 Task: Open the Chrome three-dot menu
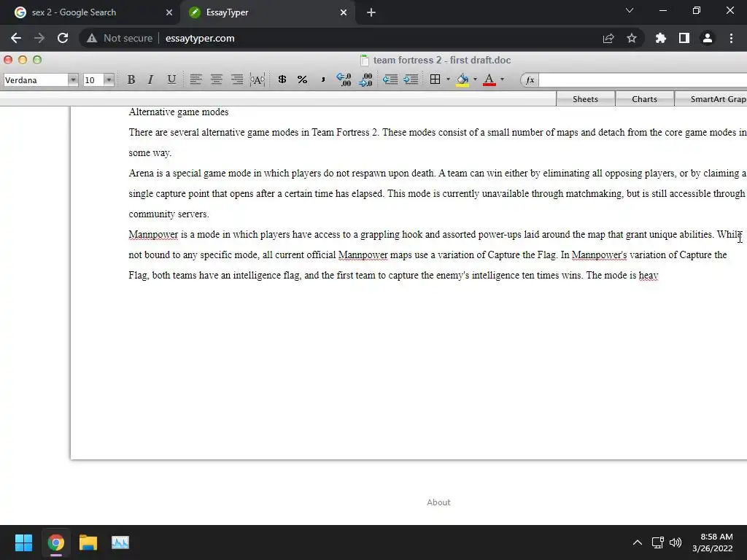(x=731, y=38)
